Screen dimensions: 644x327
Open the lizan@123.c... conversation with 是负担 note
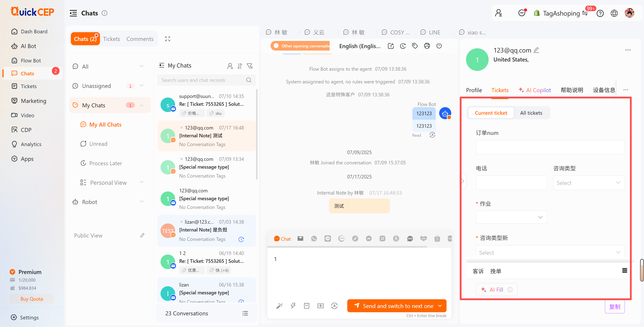click(x=206, y=231)
